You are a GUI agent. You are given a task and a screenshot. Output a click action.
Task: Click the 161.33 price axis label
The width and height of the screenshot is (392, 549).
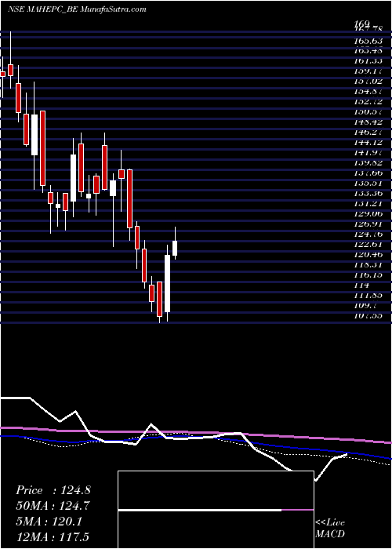coord(368,61)
